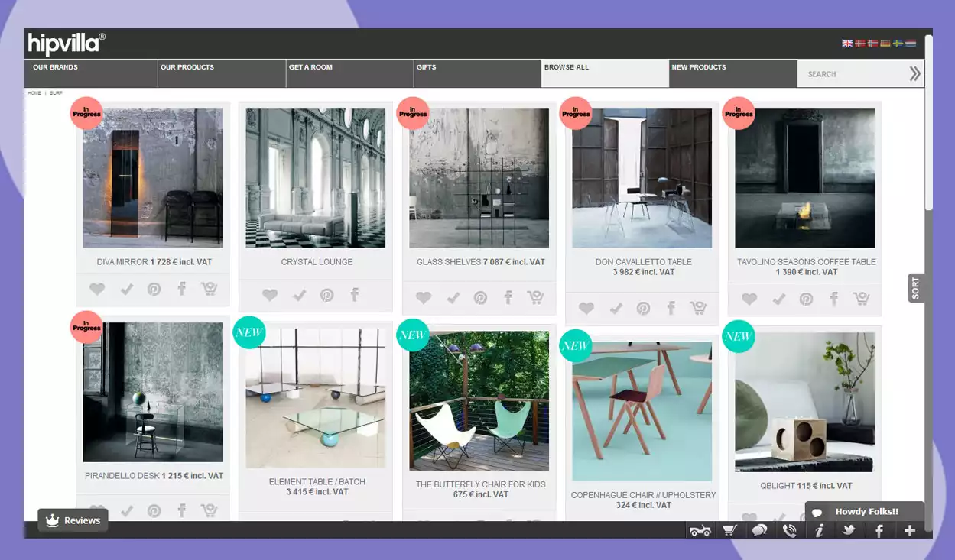Open Twitter icon in bottom bar
This screenshot has height=560, width=955.
(x=849, y=530)
